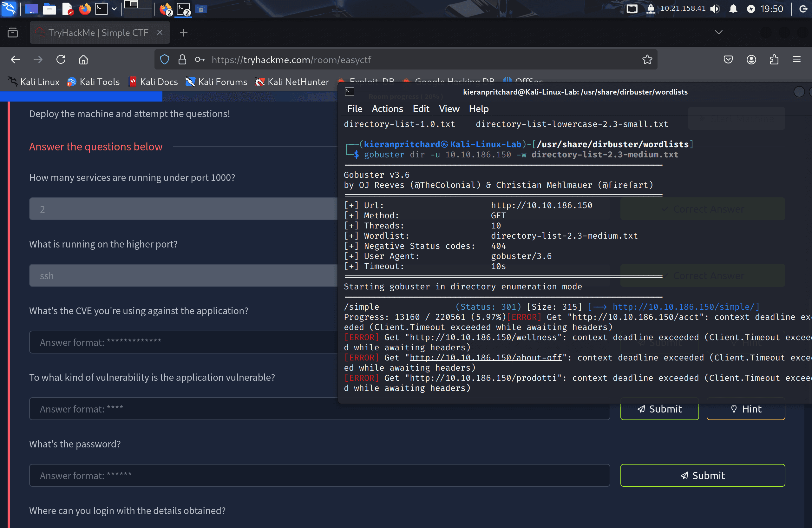Reload the current page
This screenshot has height=528, width=812.
tap(61, 60)
